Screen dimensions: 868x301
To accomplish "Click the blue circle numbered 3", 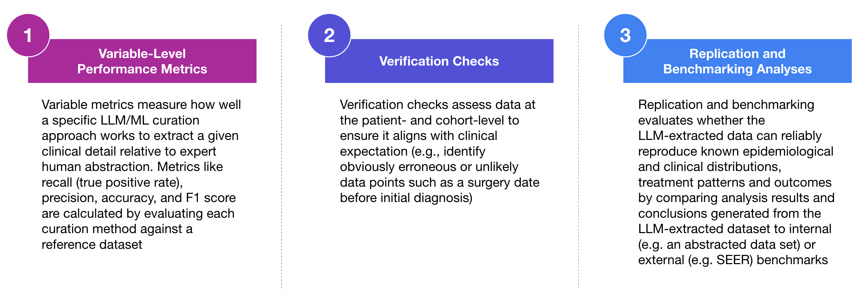I will 625,35.
